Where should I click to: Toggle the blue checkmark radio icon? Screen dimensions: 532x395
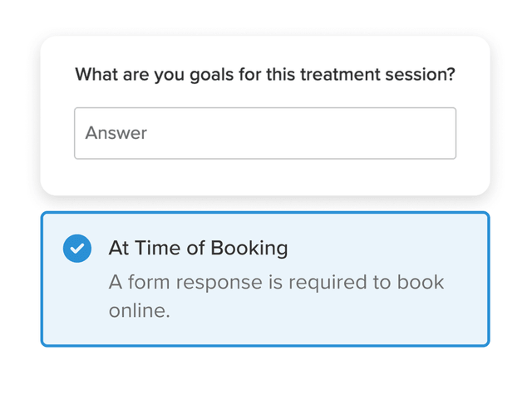click(x=77, y=248)
